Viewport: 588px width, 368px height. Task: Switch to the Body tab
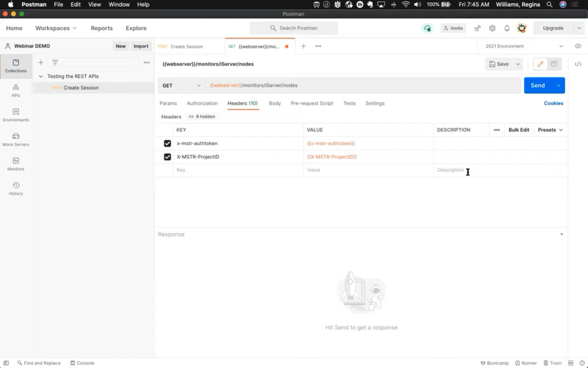(274, 103)
